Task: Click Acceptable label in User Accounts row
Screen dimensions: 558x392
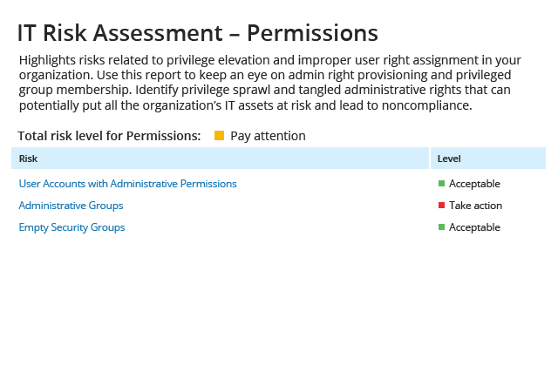Action: pyautogui.click(x=474, y=184)
